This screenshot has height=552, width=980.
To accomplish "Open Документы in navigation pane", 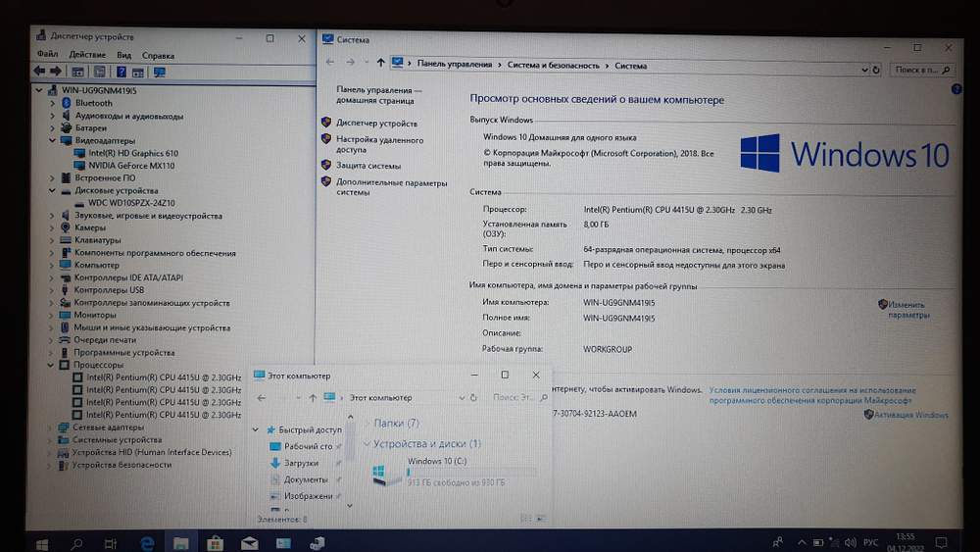I will click(x=306, y=479).
